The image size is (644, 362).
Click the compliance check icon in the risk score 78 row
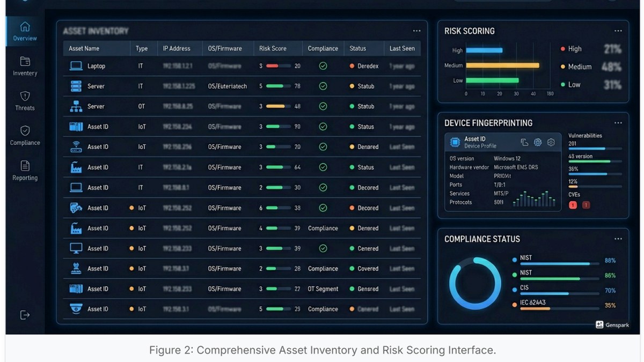pyautogui.click(x=323, y=86)
